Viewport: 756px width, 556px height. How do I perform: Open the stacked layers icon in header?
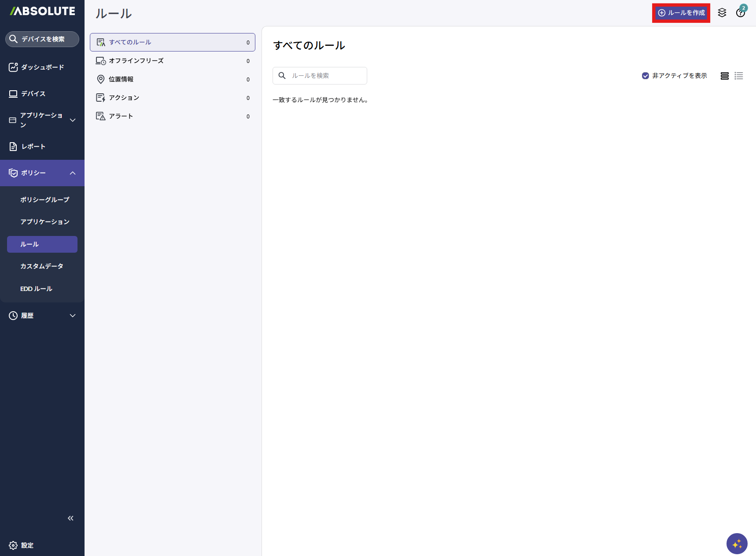pyautogui.click(x=722, y=13)
